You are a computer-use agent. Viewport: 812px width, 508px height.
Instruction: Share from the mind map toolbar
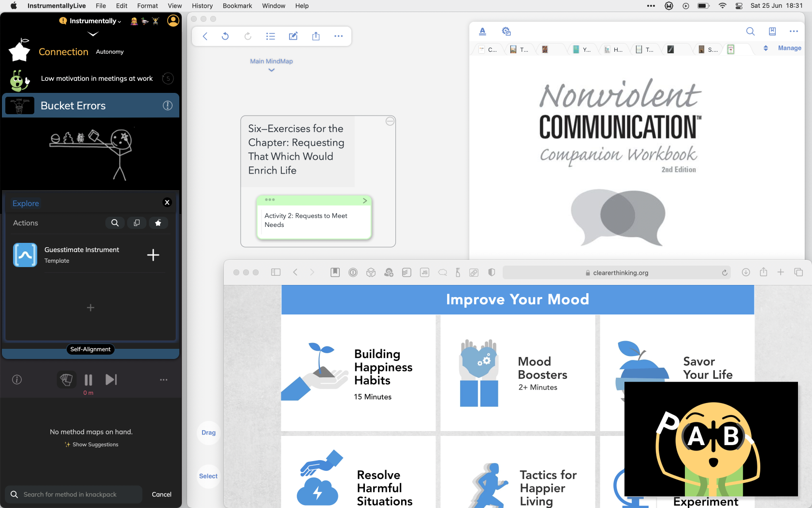click(x=316, y=36)
